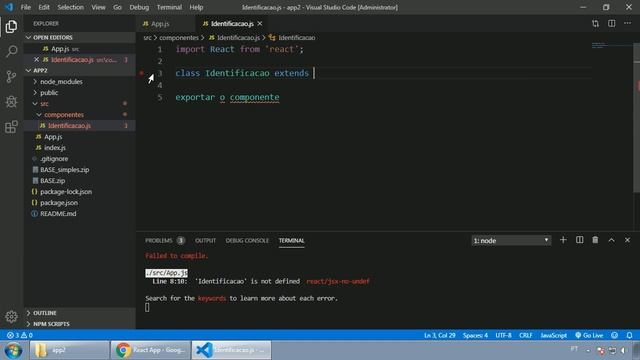Click the errors and warnings status indicator
This screenshot has height=360, width=640.
point(20,335)
